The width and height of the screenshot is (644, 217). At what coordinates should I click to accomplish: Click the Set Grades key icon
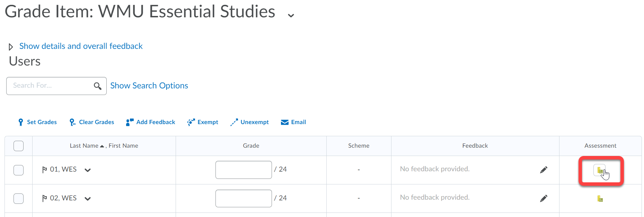tap(21, 122)
